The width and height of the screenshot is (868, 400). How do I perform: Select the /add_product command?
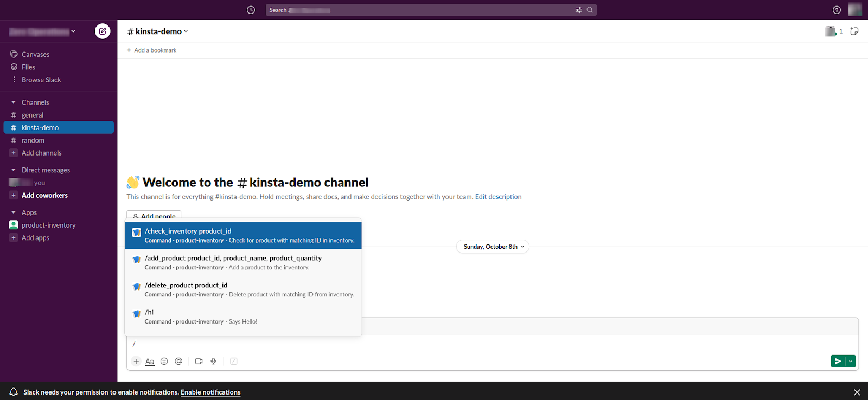[x=243, y=262]
